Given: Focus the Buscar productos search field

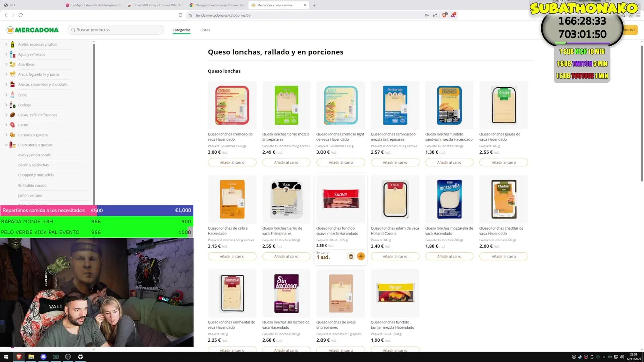Looking at the screenshot, I should [116, 30].
